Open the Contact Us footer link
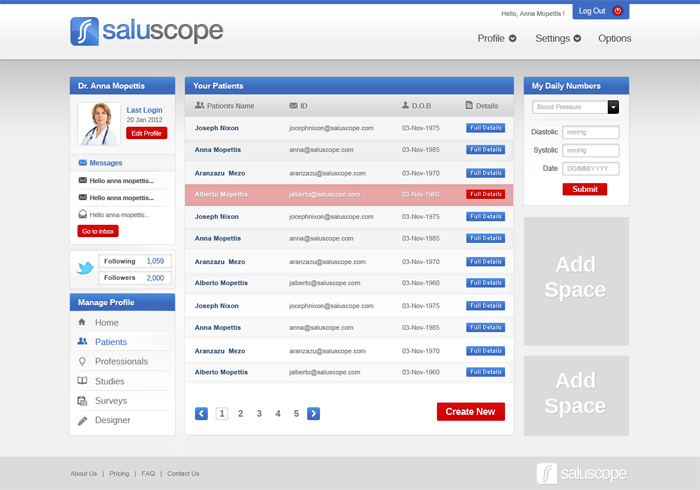700x490 pixels. point(183,473)
